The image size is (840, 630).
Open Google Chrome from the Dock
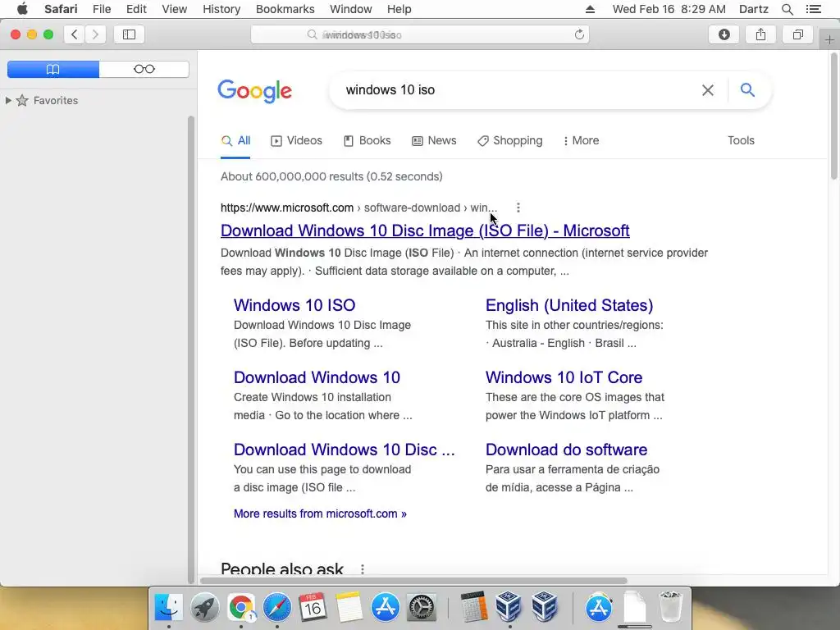241,607
